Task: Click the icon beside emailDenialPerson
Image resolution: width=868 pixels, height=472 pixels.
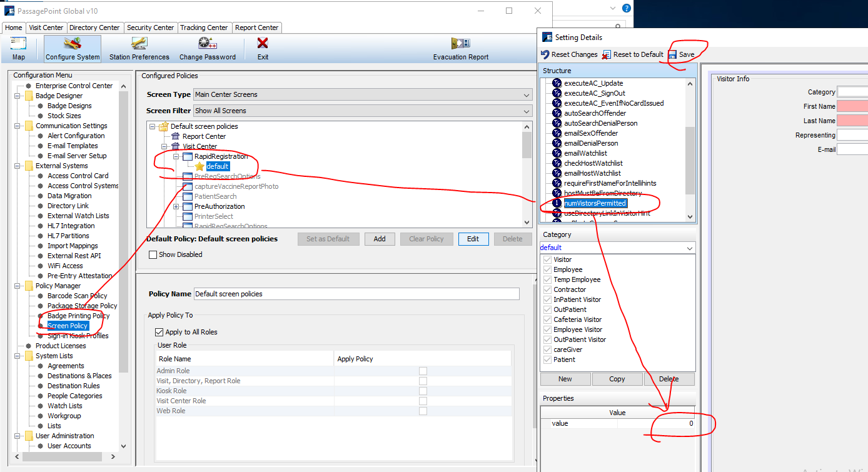Action: (x=557, y=143)
